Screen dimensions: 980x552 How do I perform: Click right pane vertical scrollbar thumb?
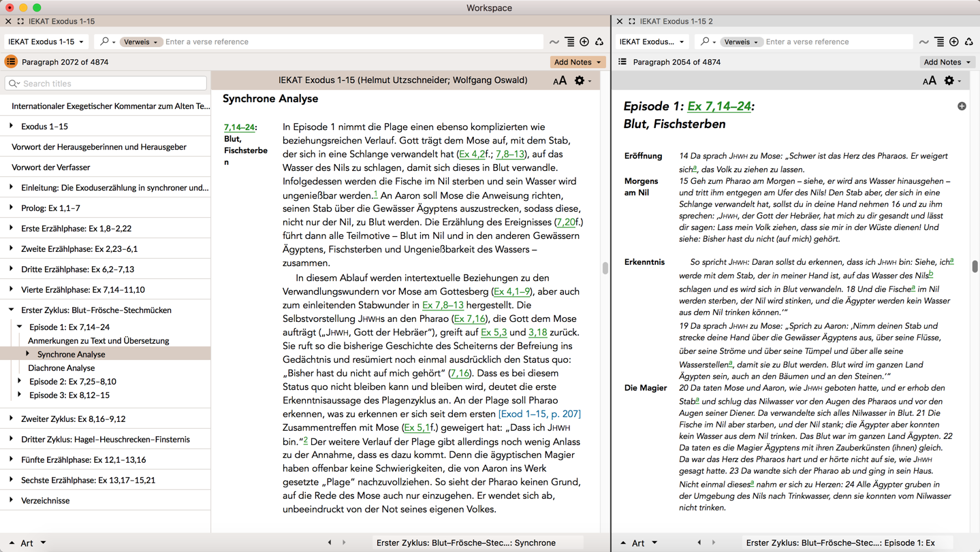coord(975,266)
